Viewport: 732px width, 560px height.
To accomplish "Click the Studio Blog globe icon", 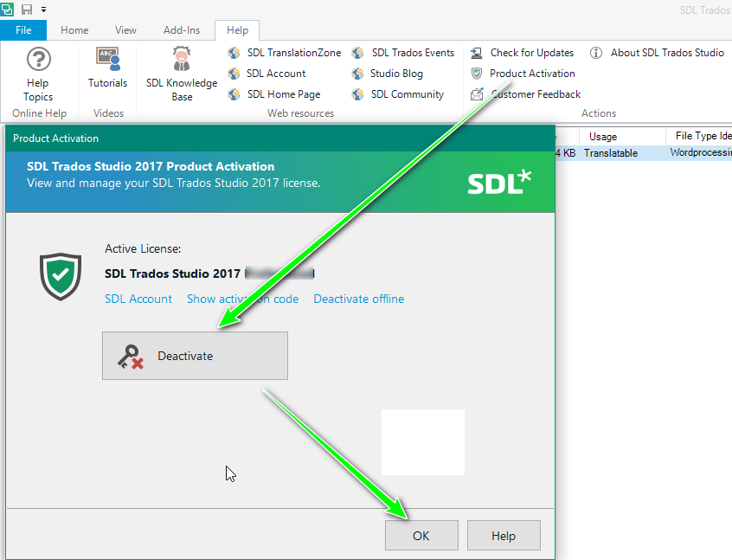I will click(x=358, y=74).
